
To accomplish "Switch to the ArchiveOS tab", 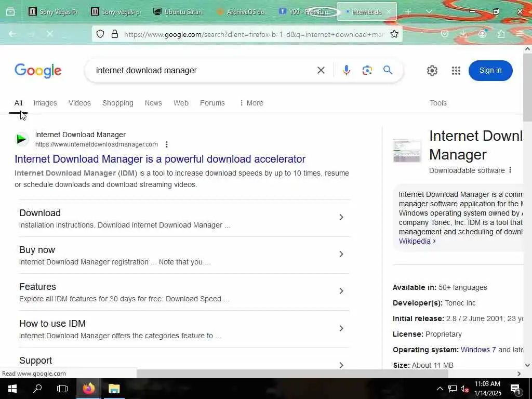I will click(x=241, y=12).
